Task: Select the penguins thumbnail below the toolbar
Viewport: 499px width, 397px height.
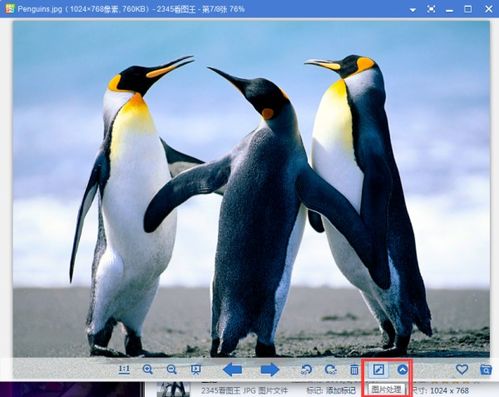Action: click(173, 389)
